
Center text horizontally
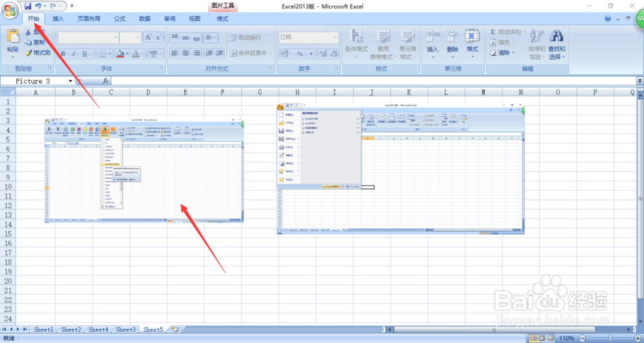pyautogui.click(x=185, y=53)
